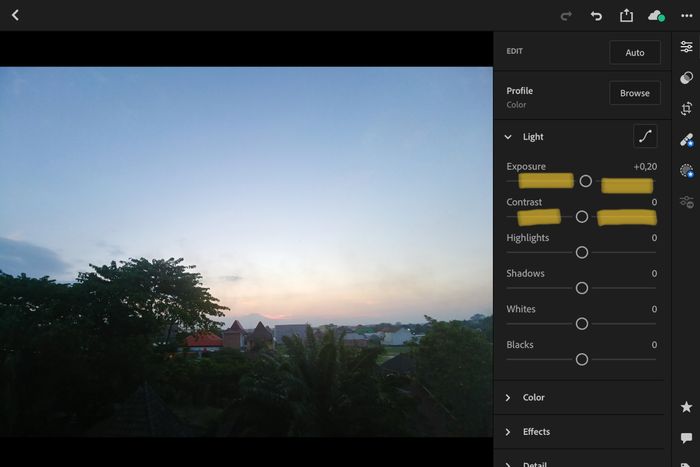Click the Highlights label
The image size is (700, 467).
(528, 238)
